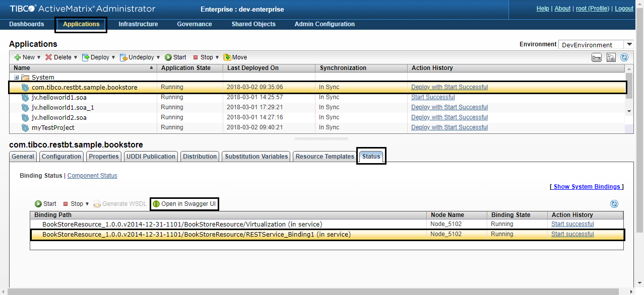
Task: Open the Shared Objects menu
Action: click(x=253, y=24)
